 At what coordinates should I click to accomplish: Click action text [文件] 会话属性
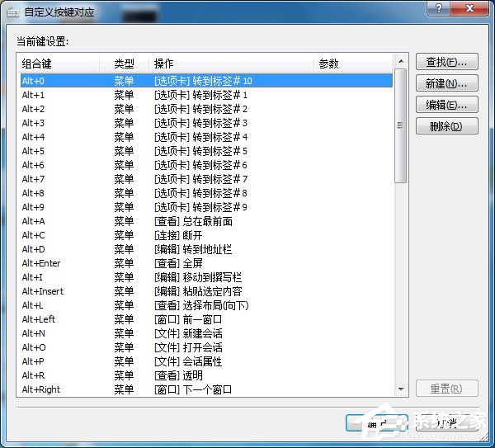(188, 361)
